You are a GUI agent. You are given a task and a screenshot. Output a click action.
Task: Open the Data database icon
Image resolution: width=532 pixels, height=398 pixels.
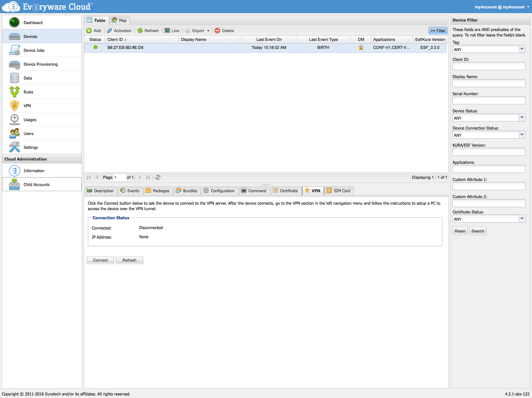tap(15, 78)
